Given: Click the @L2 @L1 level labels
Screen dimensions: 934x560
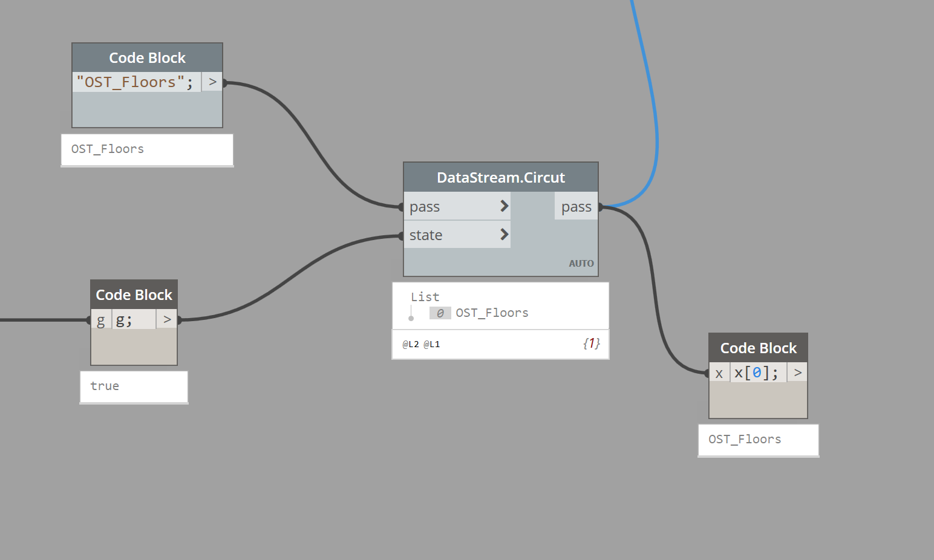Looking at the screenshot, I should [x=421, y=344].
